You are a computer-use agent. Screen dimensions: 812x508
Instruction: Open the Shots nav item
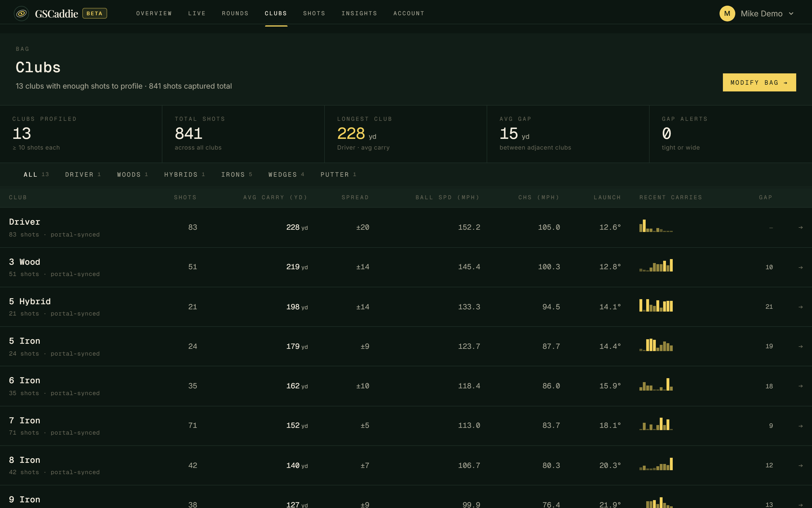[x=314, y=14]
